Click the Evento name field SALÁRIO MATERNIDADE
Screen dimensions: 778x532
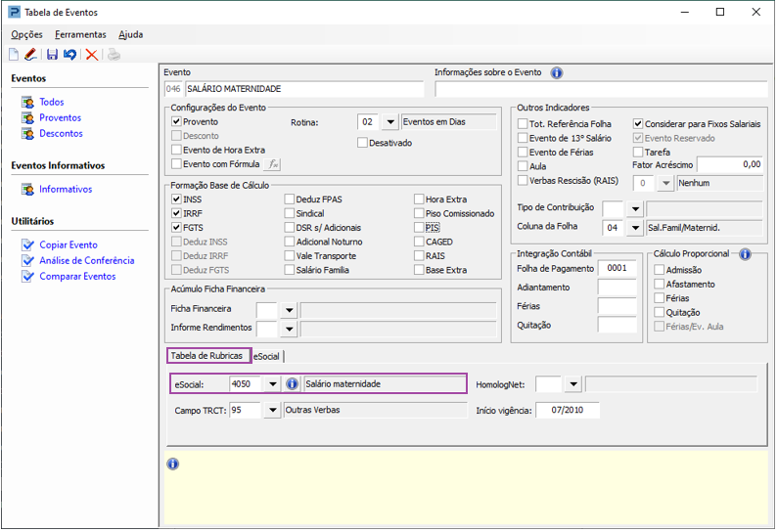tap(304, 89)
